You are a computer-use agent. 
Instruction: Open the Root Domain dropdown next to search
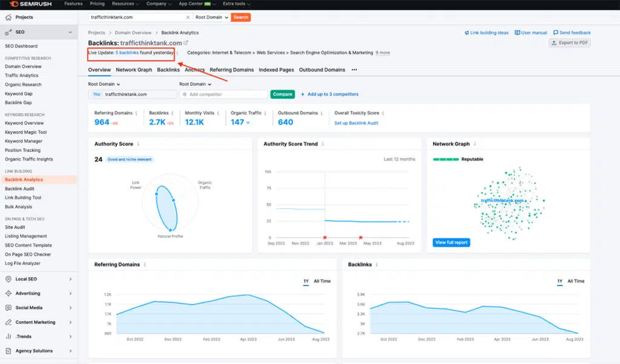(x=211, y=17)
